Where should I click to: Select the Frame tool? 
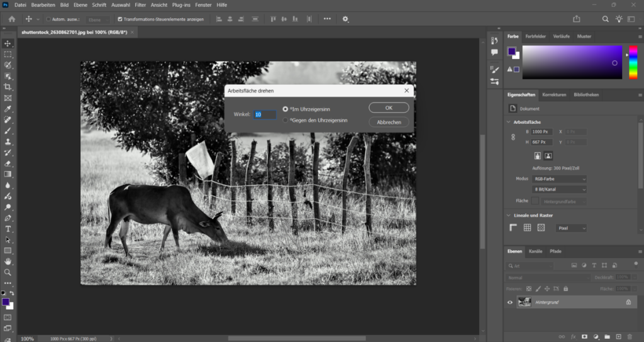tap(8, 98)
